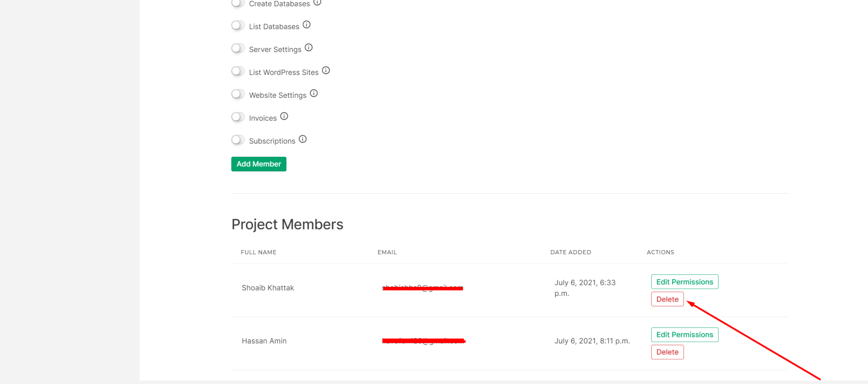868x384 pixels.
Task: Delete Shoaib Khattak from project members
Action: (667, 299)
